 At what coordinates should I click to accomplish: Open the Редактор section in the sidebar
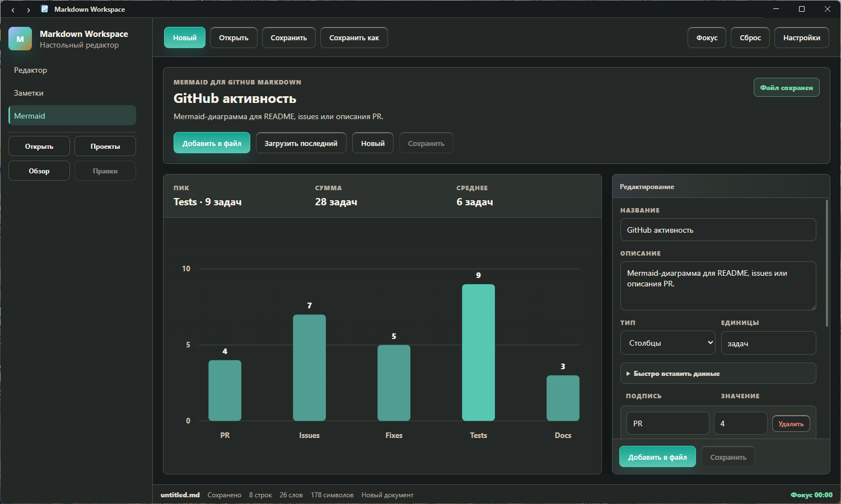(72, 70)
